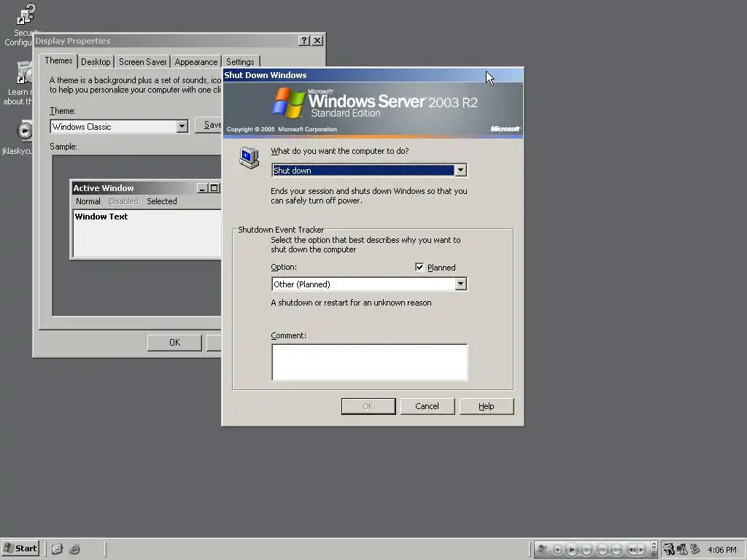Screen dimensions: 747x560
Task: Click into the Comment text box
Action: coord(369,362)
